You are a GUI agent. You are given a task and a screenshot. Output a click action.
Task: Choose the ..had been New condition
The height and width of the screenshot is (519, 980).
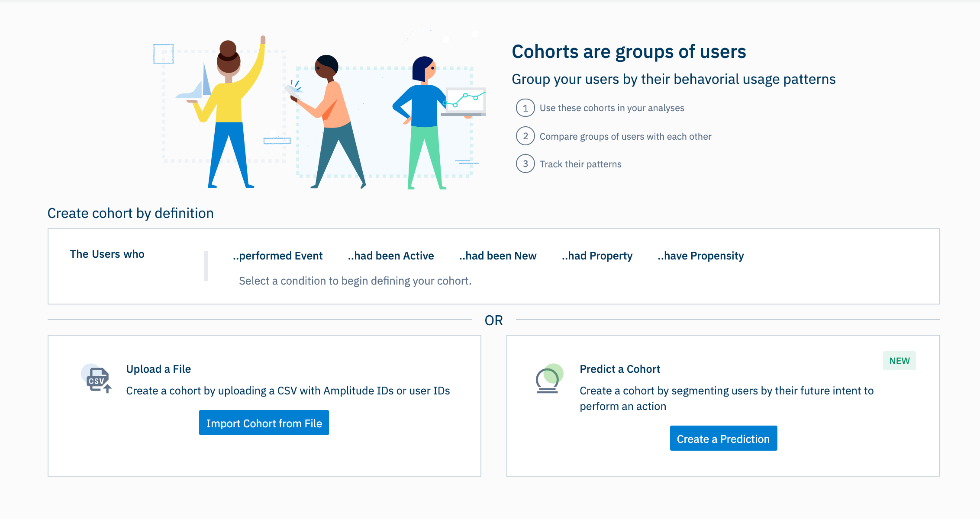click(497, 256)
